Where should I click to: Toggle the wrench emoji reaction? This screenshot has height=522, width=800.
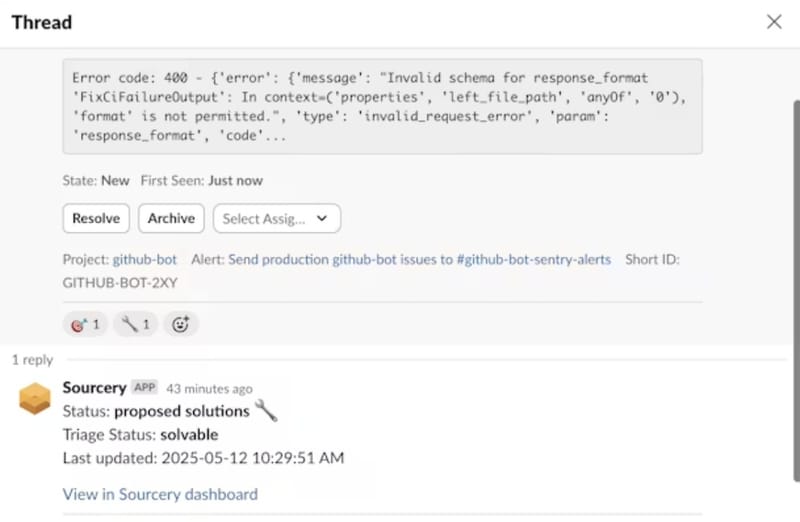135,324
